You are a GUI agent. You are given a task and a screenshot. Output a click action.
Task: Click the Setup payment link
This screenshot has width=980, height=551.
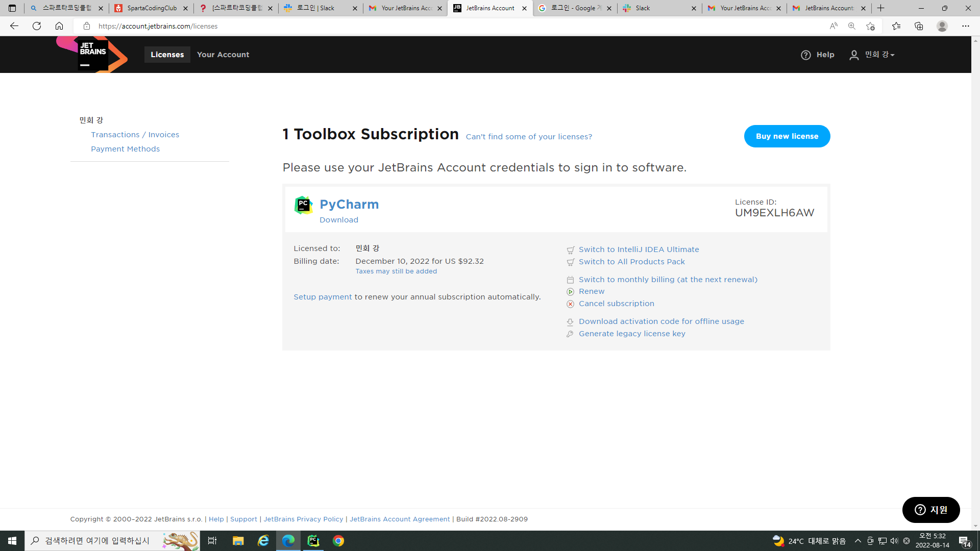click(323, 297)
